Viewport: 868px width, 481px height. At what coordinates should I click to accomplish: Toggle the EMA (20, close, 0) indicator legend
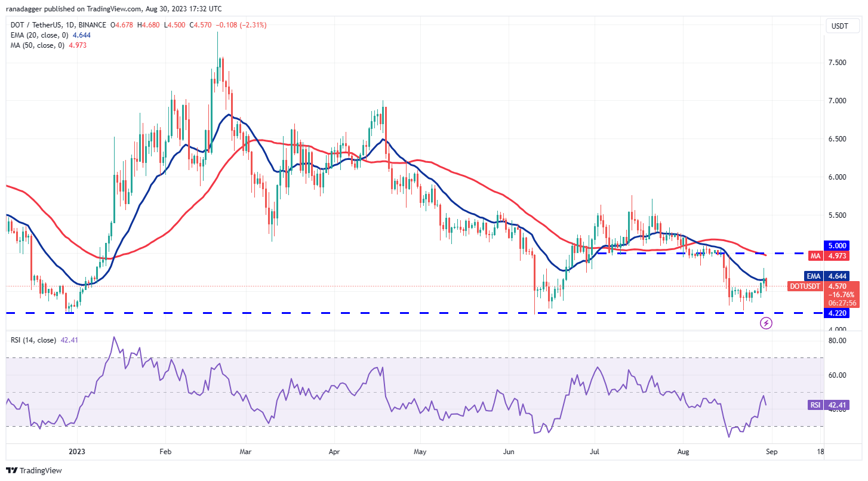[x=39, y=35]
